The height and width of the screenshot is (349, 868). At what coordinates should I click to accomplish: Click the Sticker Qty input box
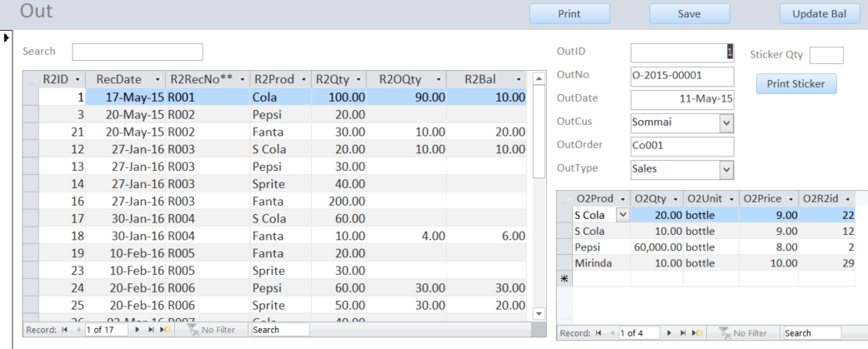click(x=826, y=56)
